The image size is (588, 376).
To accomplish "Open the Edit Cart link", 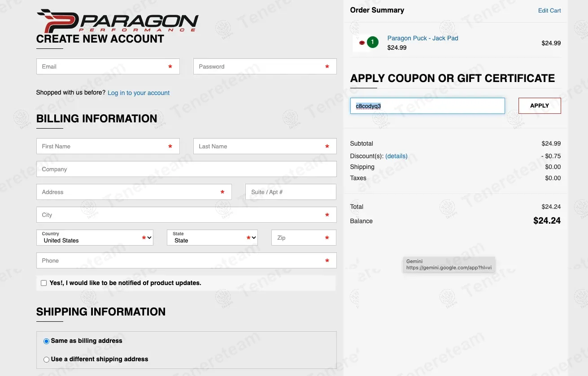I will (x=549, y=10).
